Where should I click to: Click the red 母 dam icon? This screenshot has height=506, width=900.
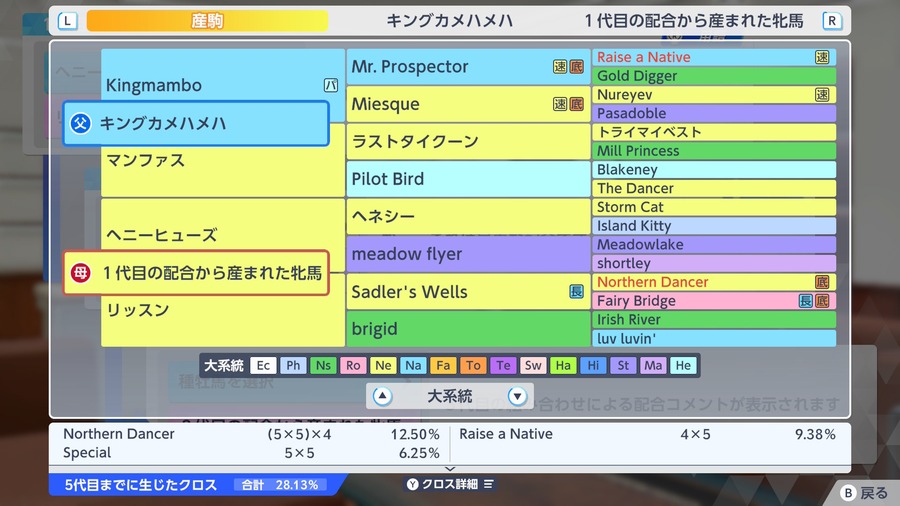pos(80,273)
